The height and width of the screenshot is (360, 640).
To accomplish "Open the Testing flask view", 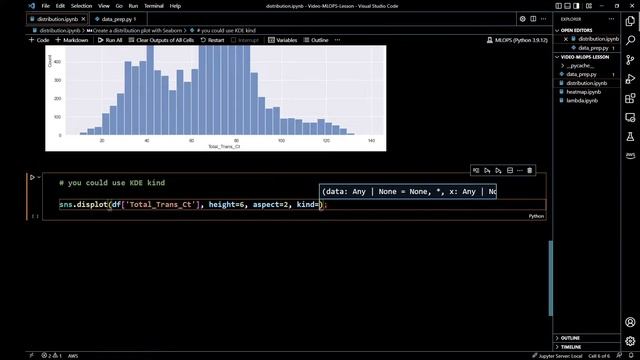I will 630,137.
